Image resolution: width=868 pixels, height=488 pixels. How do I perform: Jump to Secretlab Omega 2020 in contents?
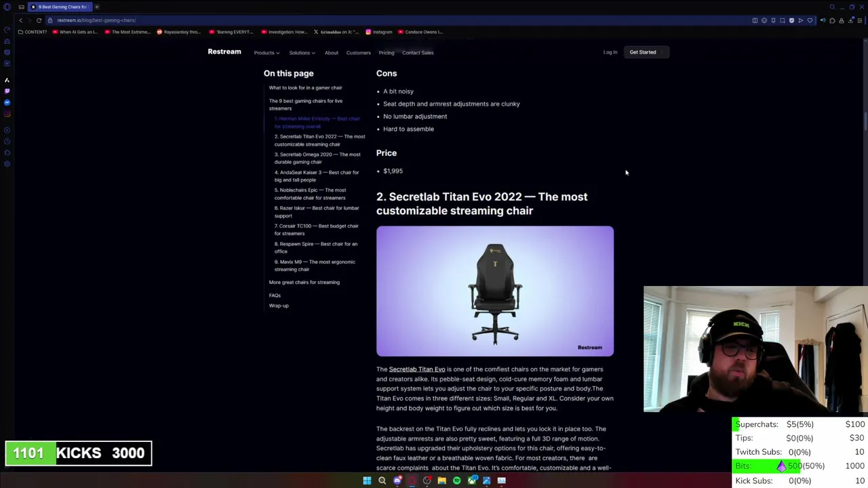pyautogui.click(x=317, y=158)
